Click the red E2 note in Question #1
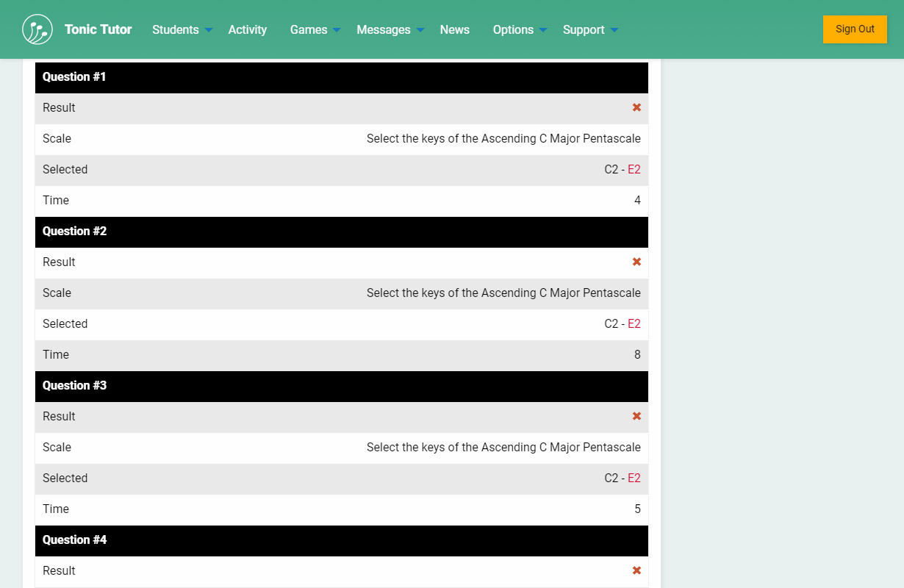 634,169
